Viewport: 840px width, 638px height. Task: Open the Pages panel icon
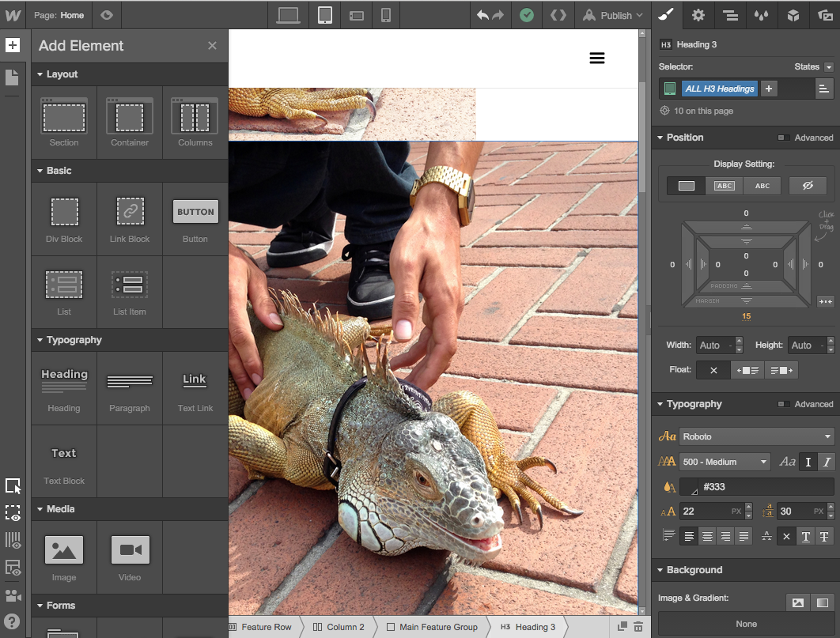(12, 77)
